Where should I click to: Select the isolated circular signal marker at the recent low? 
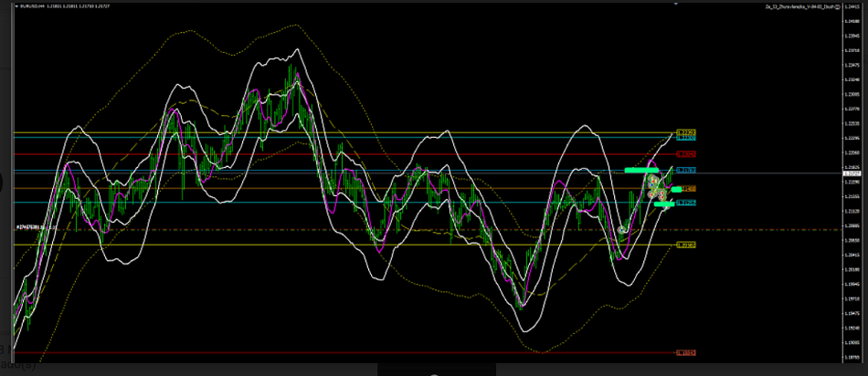(622, 229)
